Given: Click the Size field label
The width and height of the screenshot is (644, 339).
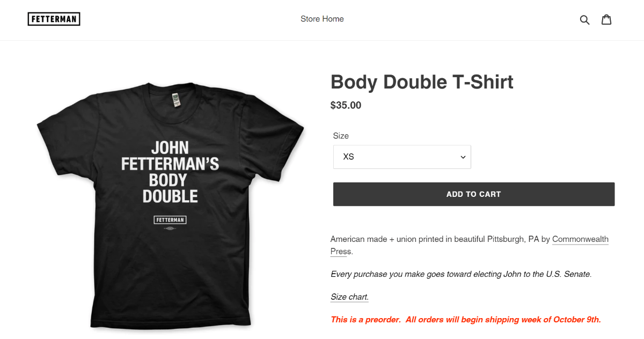Looking at the screenshot, I should click(341, 136).
